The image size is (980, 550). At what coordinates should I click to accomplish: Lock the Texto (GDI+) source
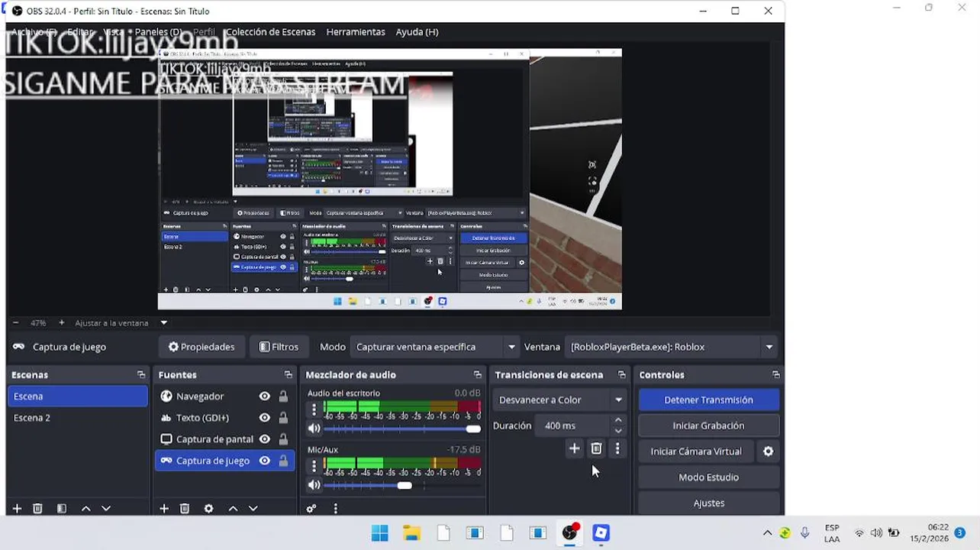tap(283, 418)
